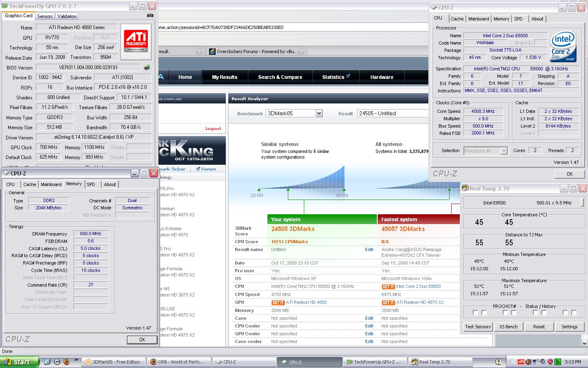Viewport: 588px width, 368px height.
Task: Click the Real Temp 45 degree tray icon
Action: point(513,362)
